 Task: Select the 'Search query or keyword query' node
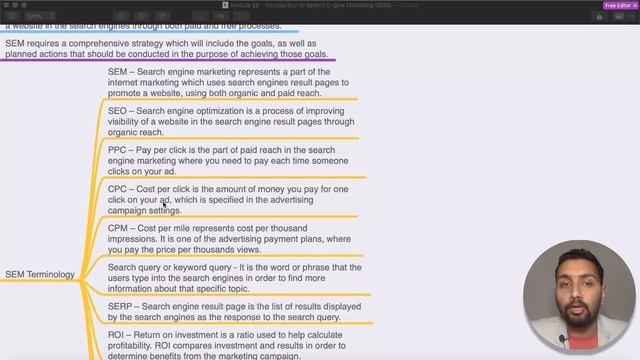point(235,278)
